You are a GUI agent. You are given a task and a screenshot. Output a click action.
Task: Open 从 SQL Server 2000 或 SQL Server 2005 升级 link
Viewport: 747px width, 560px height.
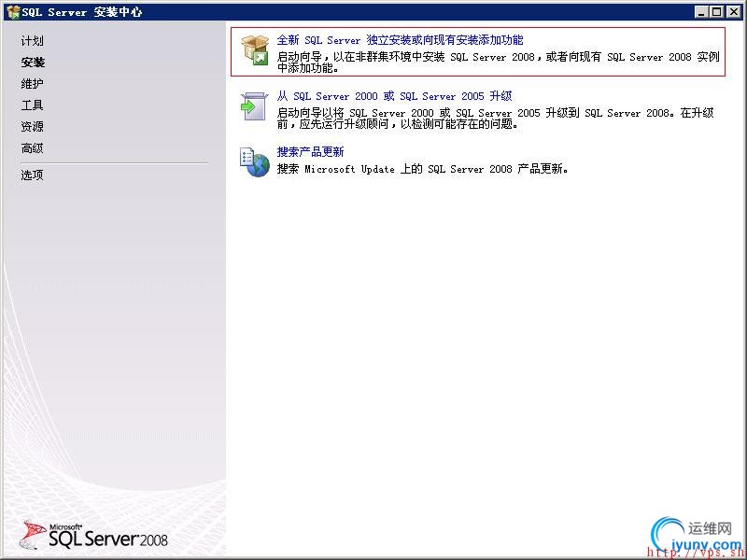click(394, 96)
